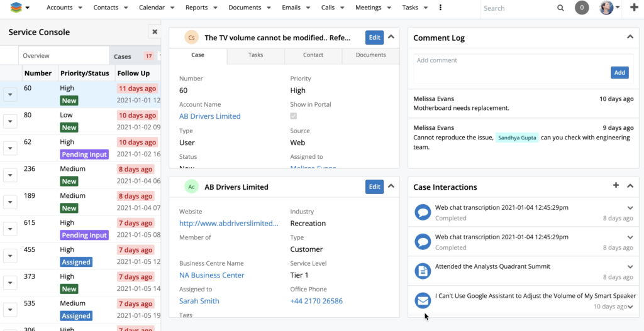Sort by the Number column header
Image resolution: width=644 pixels, height=331 pixels.
pyautogui.click(x=38, y=73)
